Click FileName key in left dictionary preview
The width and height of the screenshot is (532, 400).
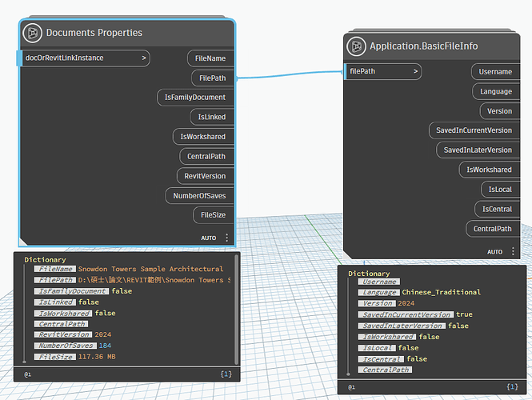(x=55, y=269)
